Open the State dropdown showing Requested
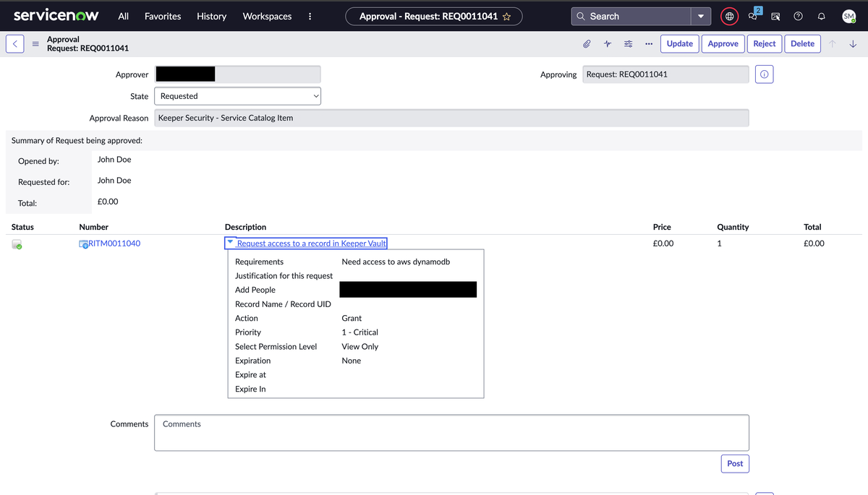 pyautogui.click(x=237, y=96)
